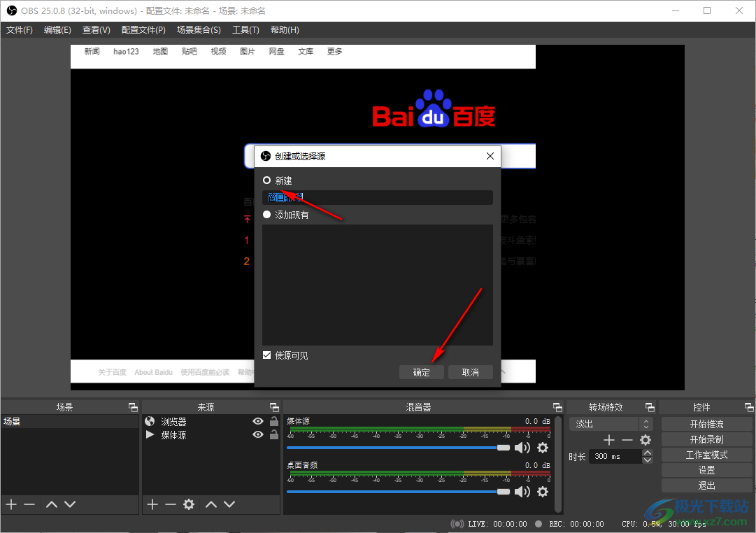Click 开始推流 to start streaming
Image resolution: width=756 pixels, height=533 pixels.
[x=706, y=424]
